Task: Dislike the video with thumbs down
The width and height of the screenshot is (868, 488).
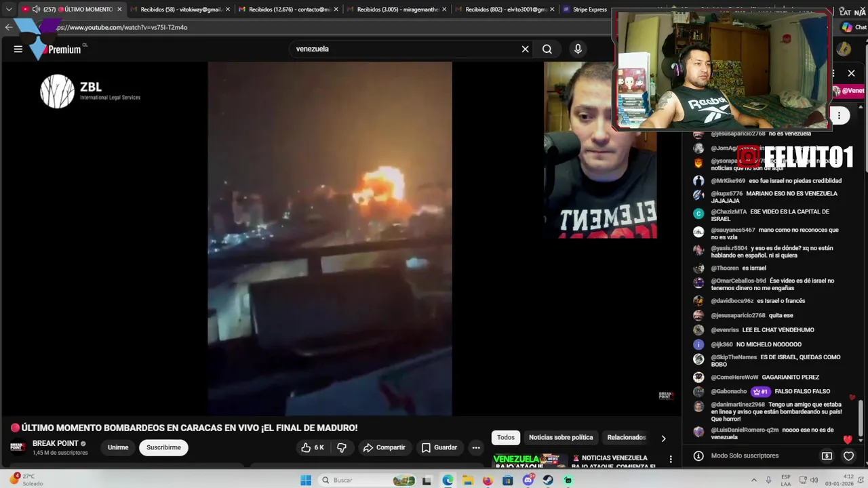Action: 342,447
